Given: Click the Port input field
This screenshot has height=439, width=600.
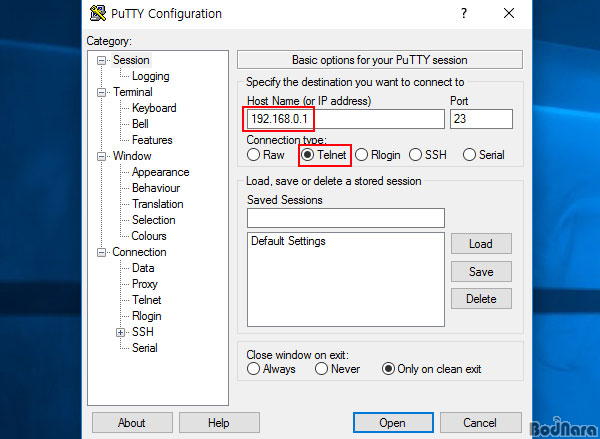Looking at the screenshot, I should (x=481, y=119).
